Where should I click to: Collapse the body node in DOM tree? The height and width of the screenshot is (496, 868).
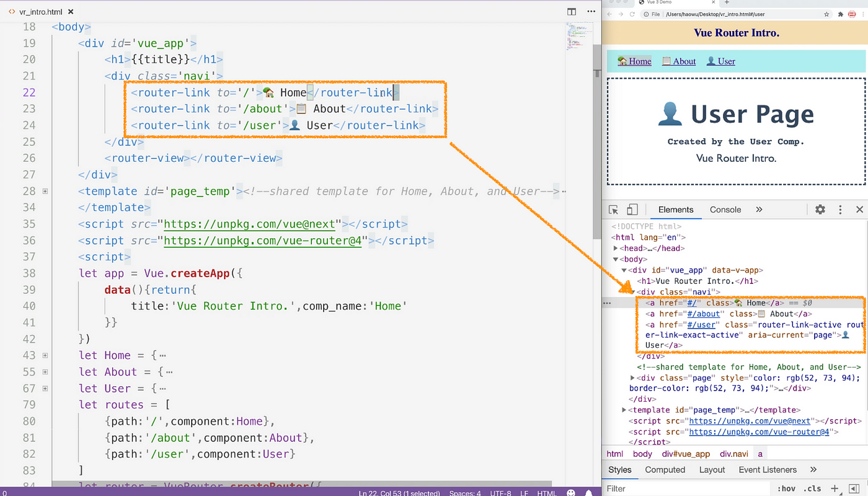(x=616, y=259)
